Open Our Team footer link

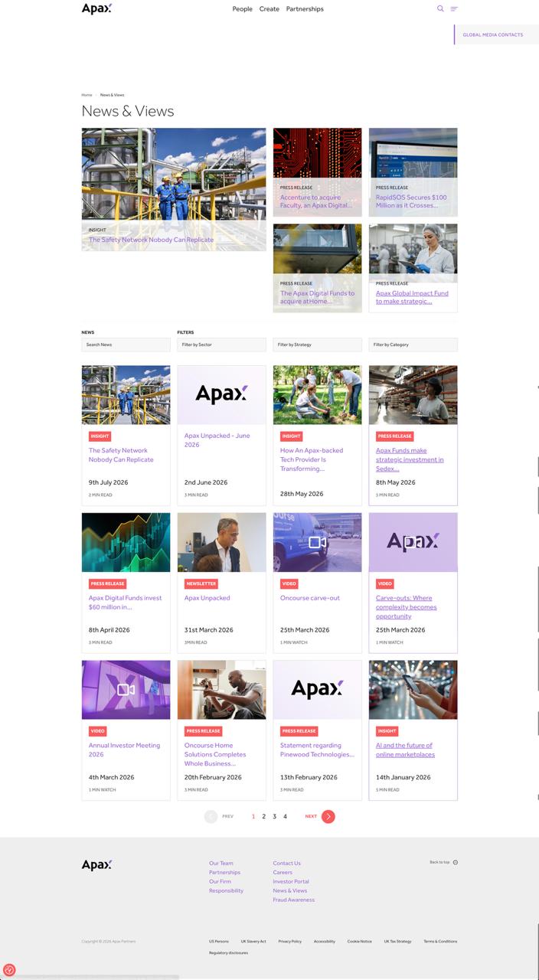pyautogui.click(x=221, y=863)
